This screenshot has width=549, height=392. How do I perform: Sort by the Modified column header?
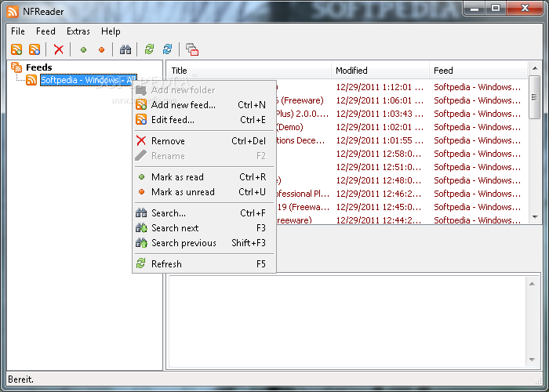[x=380, y=71]
